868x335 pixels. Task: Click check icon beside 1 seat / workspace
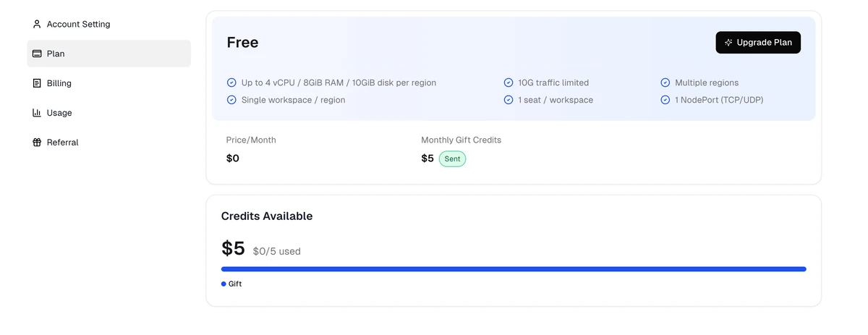point(509,100)
